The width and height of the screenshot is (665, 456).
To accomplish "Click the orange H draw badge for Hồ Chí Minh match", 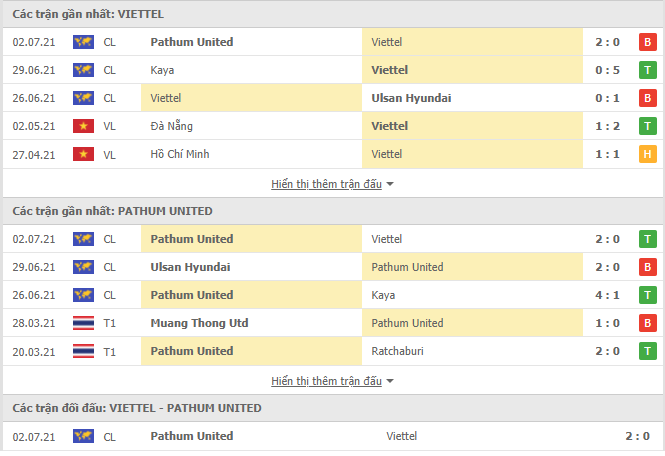I will click(647, 154).
